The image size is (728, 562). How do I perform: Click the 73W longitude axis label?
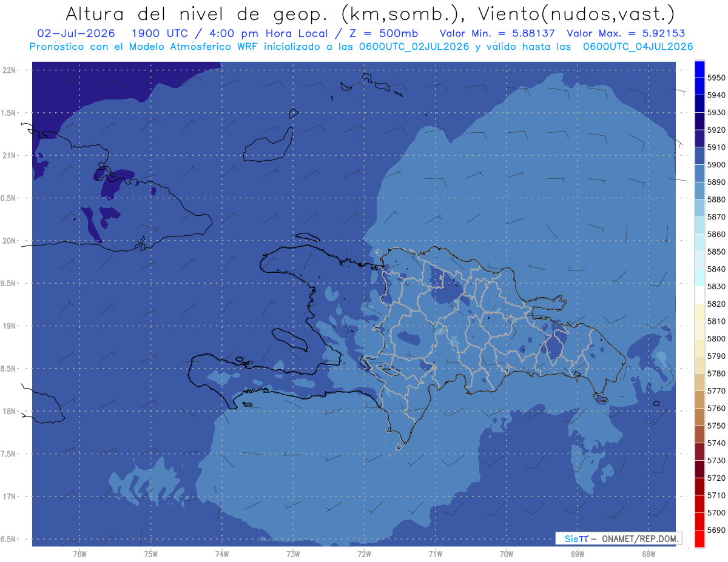coord(293,553)
